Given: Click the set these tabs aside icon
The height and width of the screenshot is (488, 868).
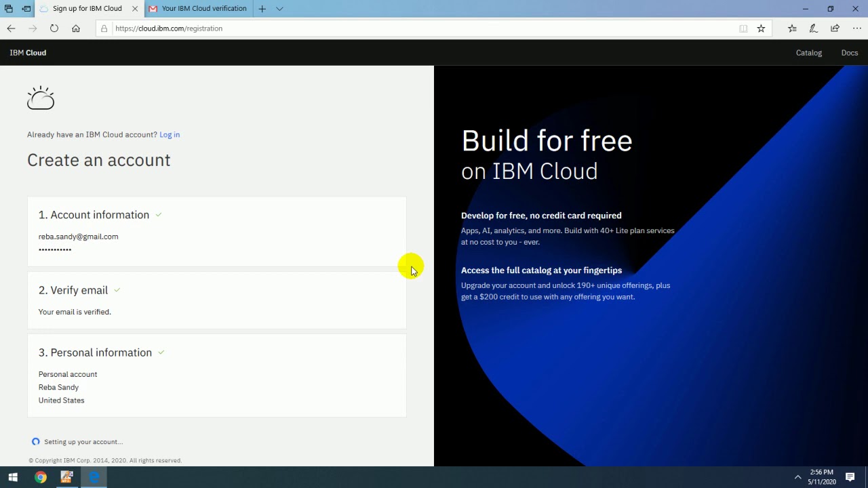Looking at the screenshot, I should [26, 9].
